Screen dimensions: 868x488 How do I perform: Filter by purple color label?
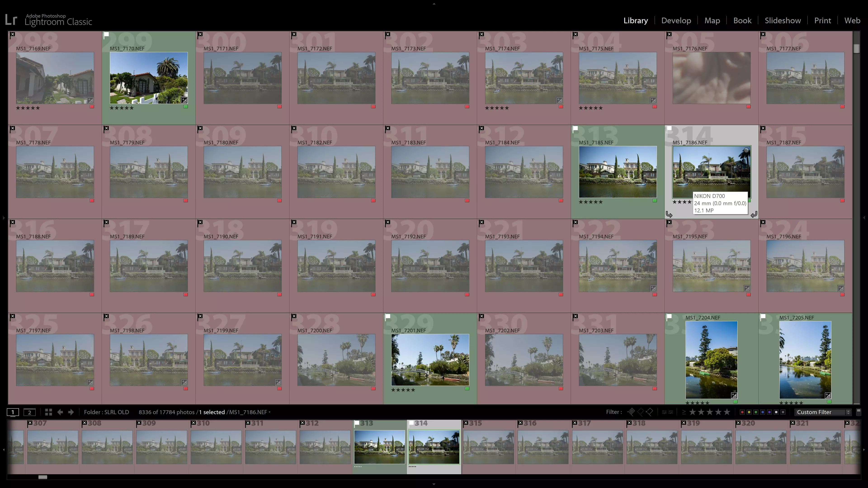769,412
